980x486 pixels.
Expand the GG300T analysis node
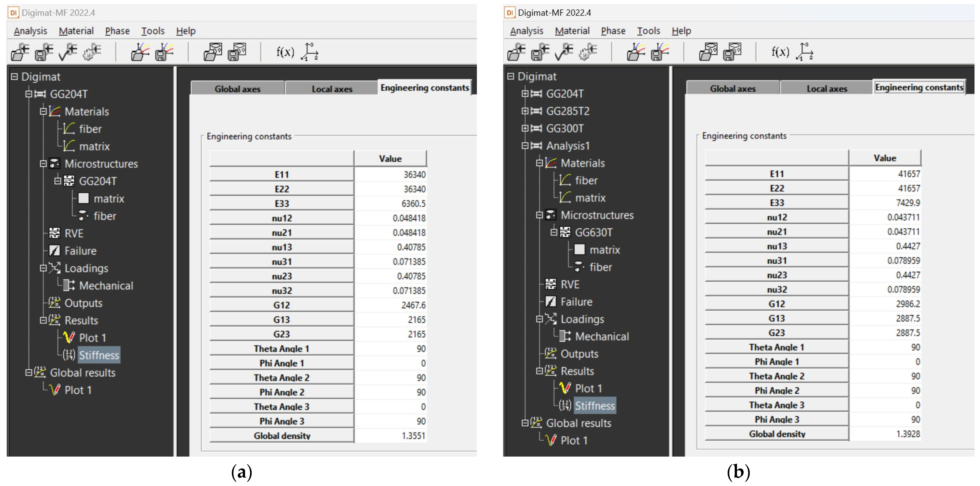[525, 128]
